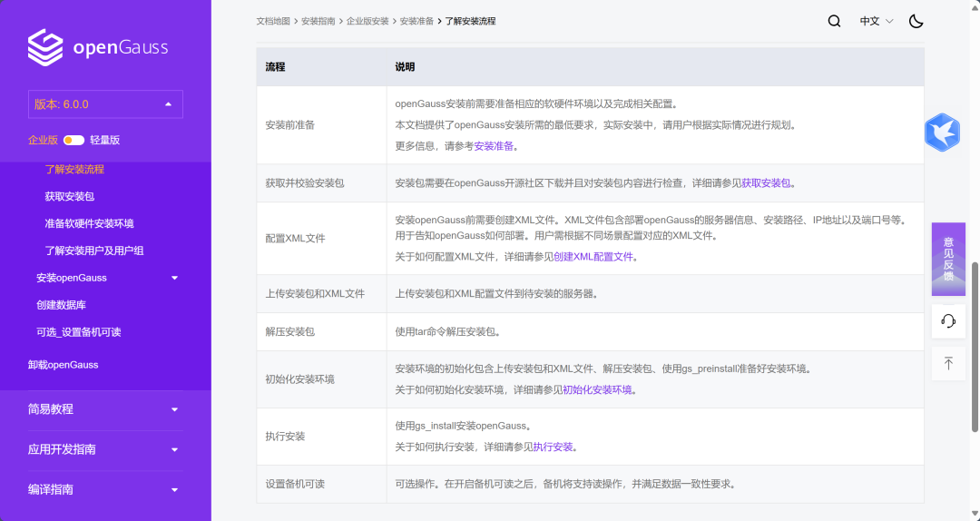Toggle 企业版/轻量版 switch
980x521 pixels.
point(73,140)
